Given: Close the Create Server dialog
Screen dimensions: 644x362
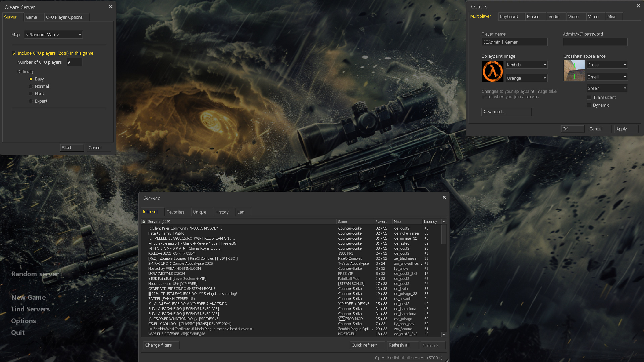Looking at the screenshot, I should point(111,7).
